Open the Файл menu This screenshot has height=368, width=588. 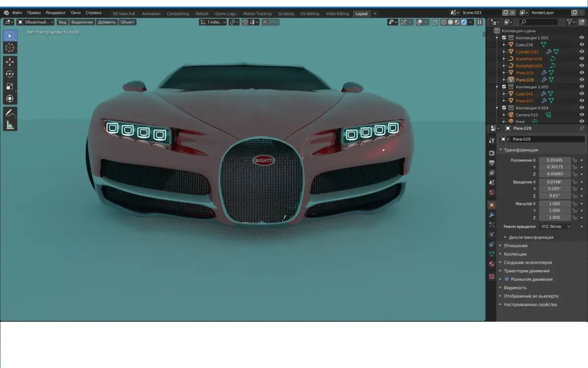(x=17, y=13)
